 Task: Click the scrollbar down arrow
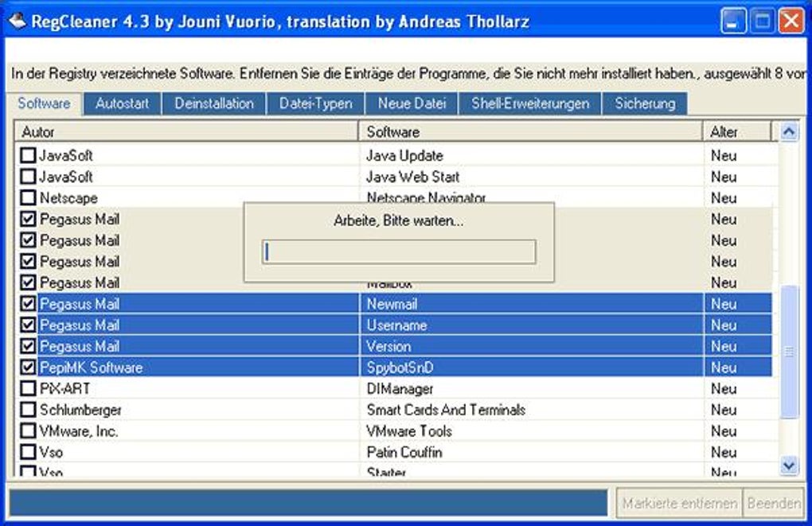point(789,466)
